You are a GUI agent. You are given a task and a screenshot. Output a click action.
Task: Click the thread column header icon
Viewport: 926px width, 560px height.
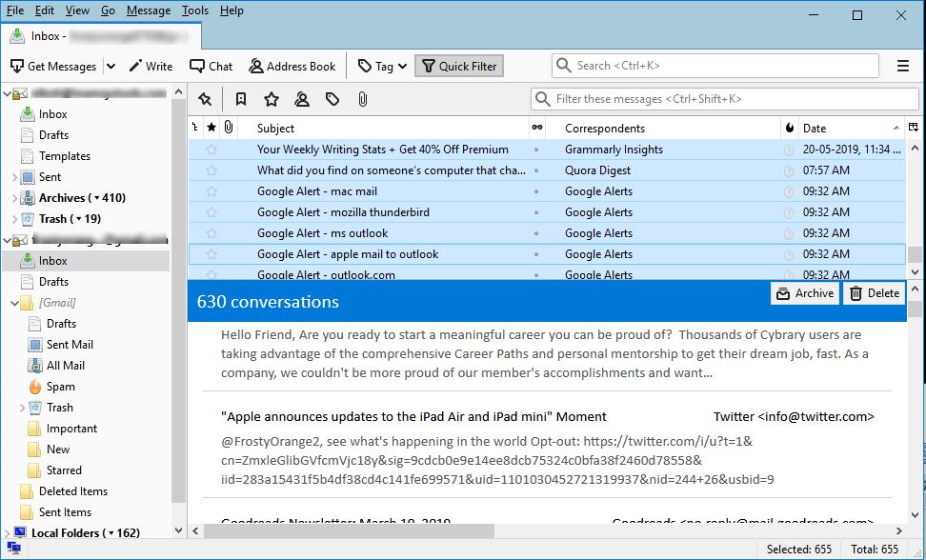pyautogui.click(x=195, y=128)
